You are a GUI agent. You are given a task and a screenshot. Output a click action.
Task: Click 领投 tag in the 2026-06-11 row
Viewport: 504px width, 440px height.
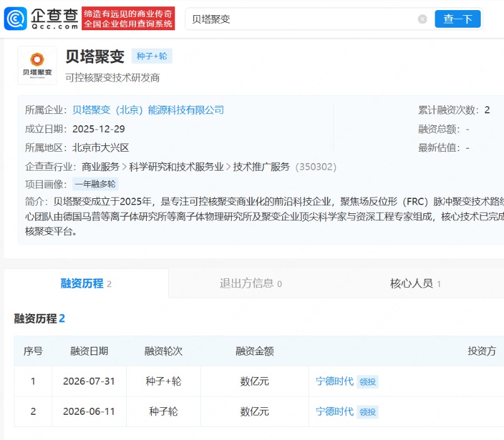367,412
